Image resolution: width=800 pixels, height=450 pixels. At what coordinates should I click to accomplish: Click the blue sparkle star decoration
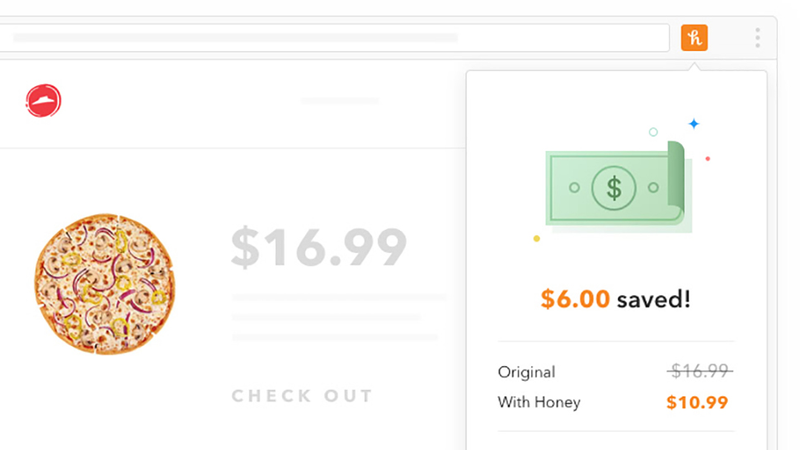pos(694,123)
